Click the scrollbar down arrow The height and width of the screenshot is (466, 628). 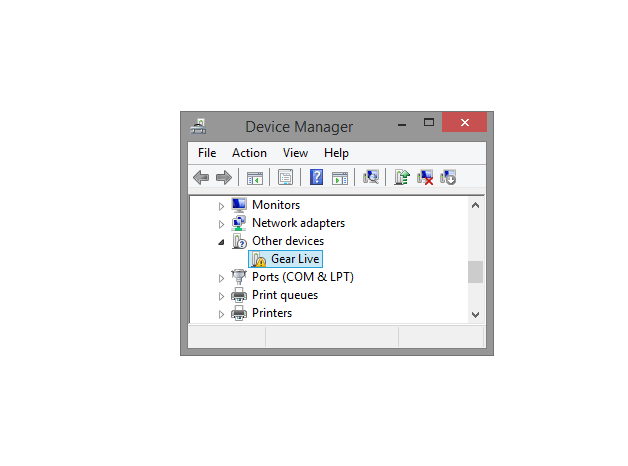pos(475,315)
